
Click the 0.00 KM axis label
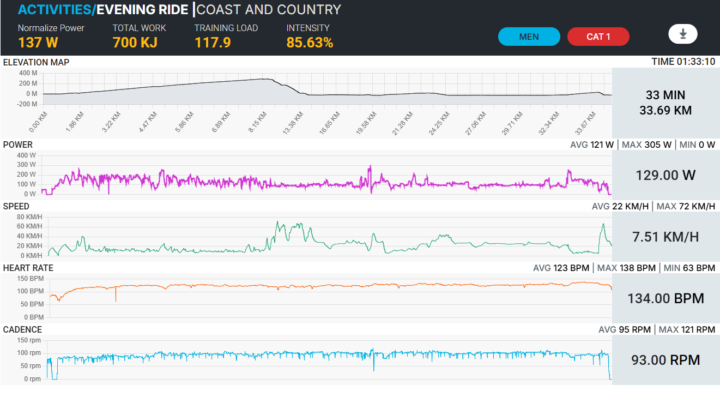(x=39, y=123)
